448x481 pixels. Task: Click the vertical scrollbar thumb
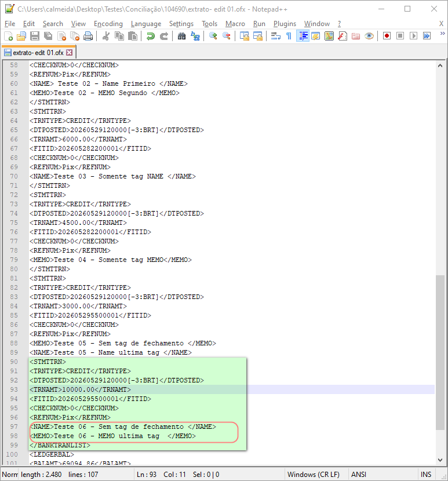[440, 353]
